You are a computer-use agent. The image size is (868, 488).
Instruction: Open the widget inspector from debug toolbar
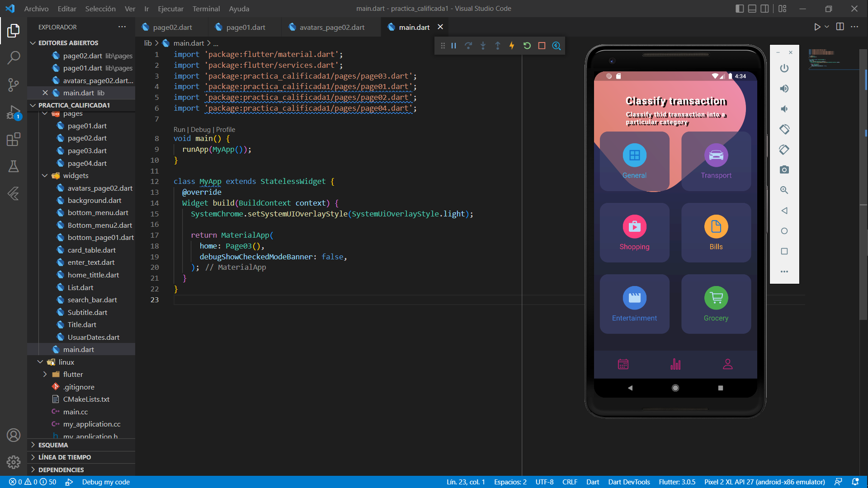[557, 46]
